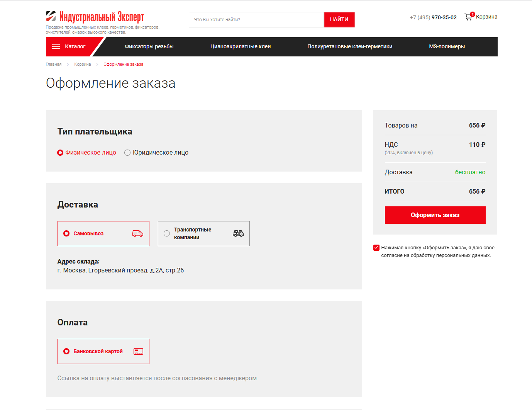Select Банковской картой payment radio button
532x410 pixels.
point(66,351)
